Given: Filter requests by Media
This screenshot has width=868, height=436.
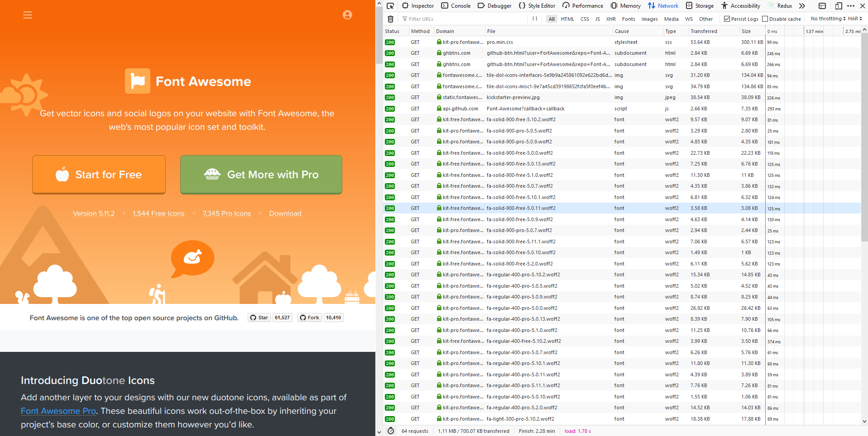Looking at the screenshot, I should click(x=671, y=19).
